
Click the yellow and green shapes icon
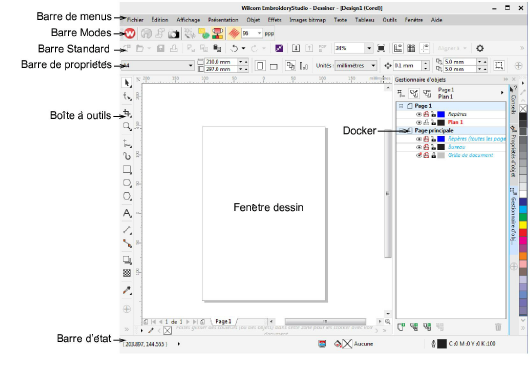coord(204,33)
